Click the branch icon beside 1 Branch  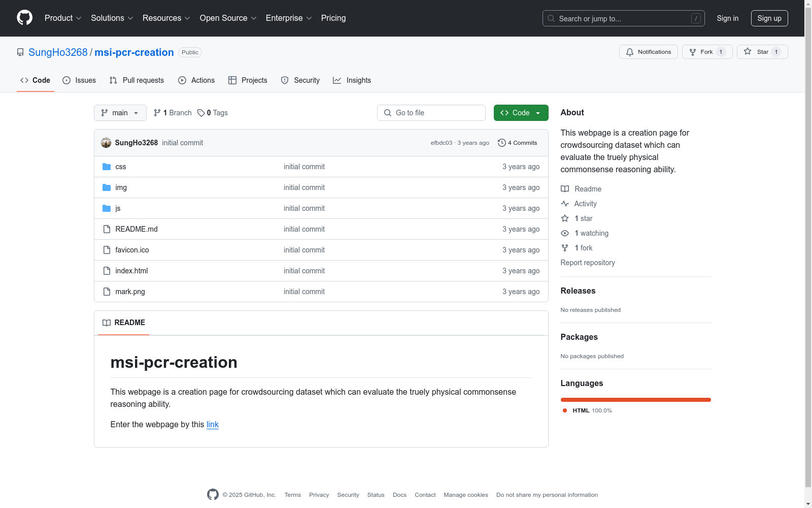[157, 113]
